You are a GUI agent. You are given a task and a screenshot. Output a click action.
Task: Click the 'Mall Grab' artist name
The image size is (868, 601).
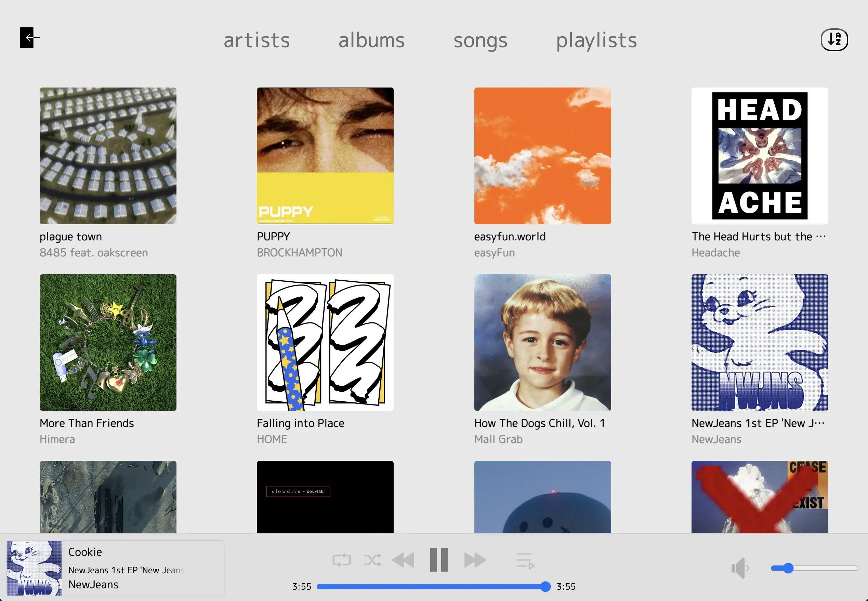pyautogui.click(x=498, y=439)
